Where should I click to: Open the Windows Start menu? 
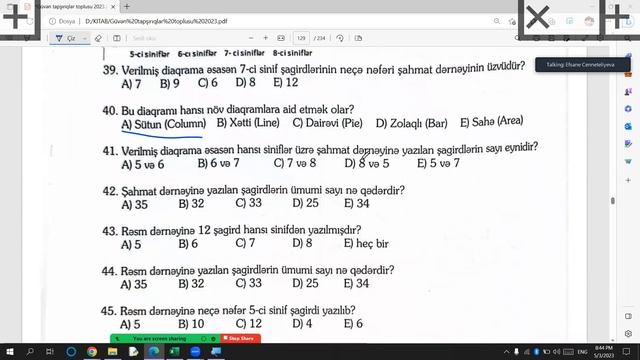tap(9, 351)
